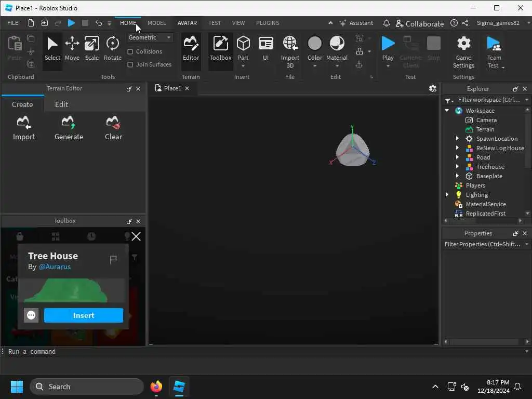
Task: Run playtest from quick access play icon
Action: 71,23
